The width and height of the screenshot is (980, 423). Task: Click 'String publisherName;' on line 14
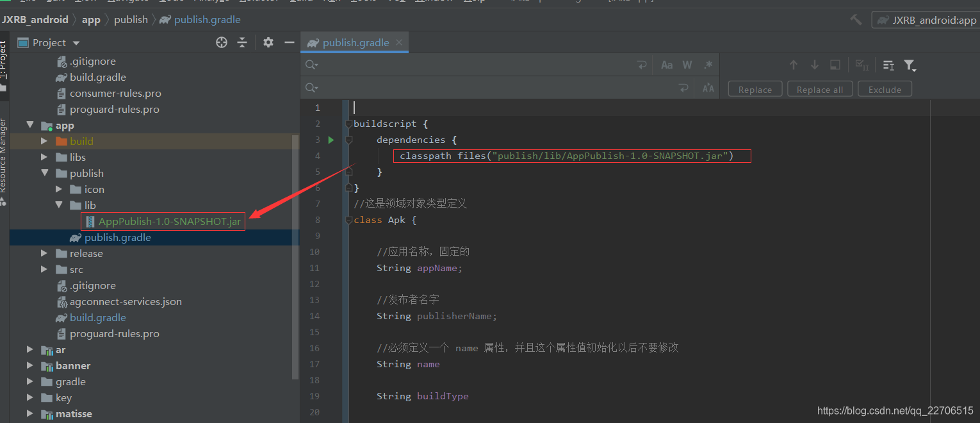[436, 316]
